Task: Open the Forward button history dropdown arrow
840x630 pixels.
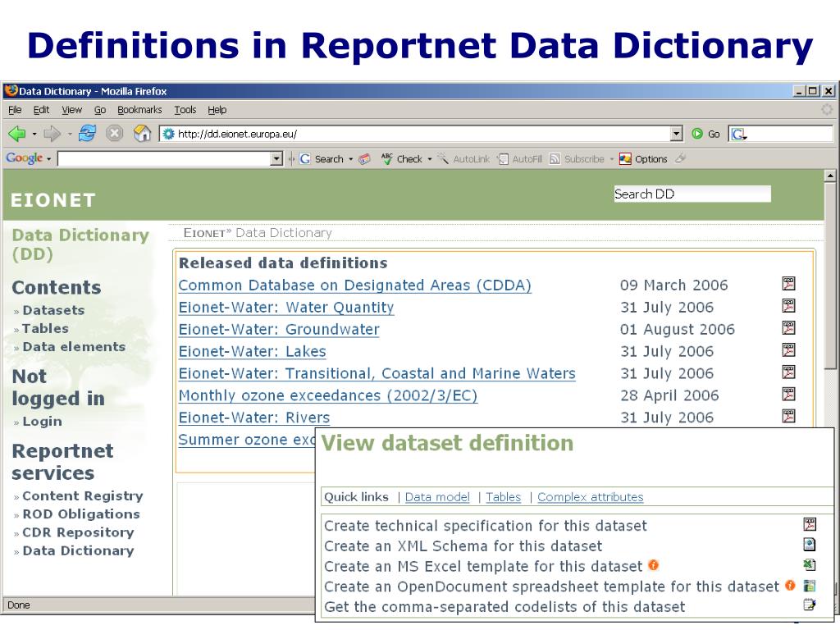Action: tap(70, 134)
